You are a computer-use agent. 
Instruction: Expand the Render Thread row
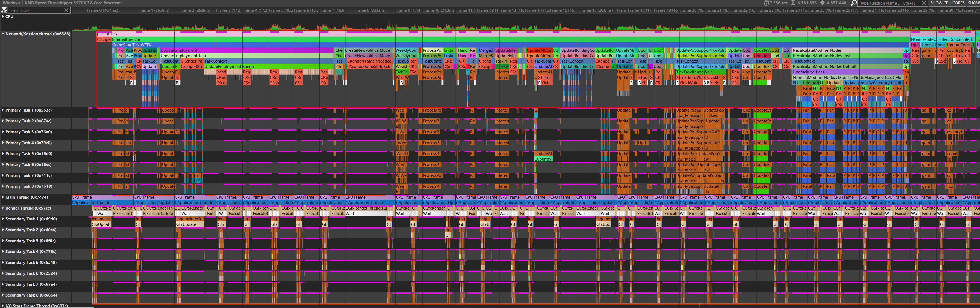click(x=3, y=208)
